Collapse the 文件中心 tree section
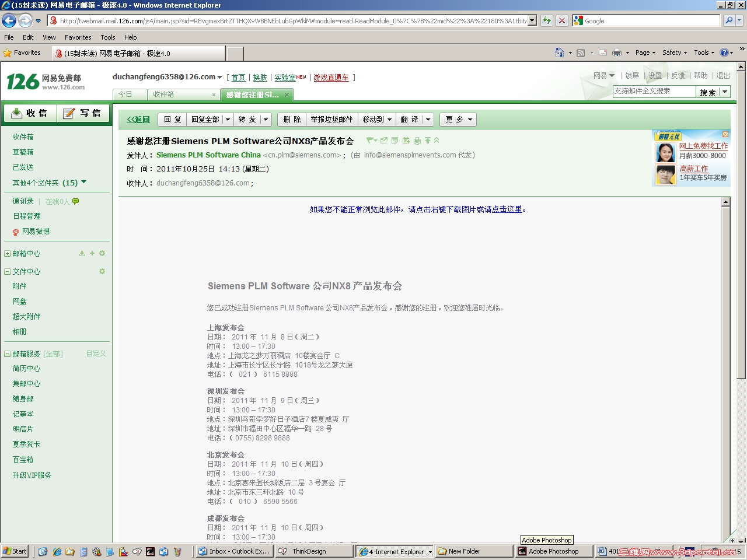The image size is (747, 560). point(7,272)
